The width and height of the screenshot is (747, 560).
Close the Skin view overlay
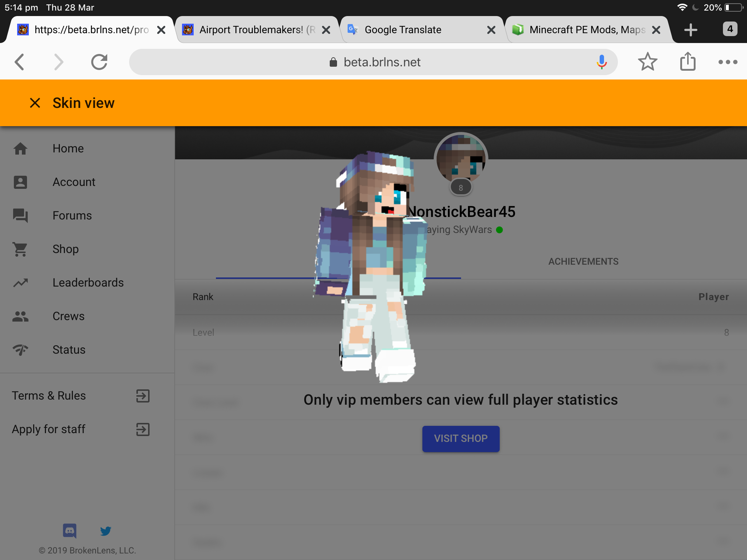point(35,103)
